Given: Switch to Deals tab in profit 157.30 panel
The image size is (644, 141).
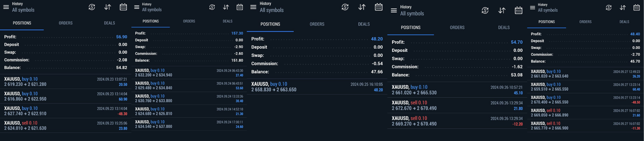Looking at the screenshot, I should click(228, 22).
